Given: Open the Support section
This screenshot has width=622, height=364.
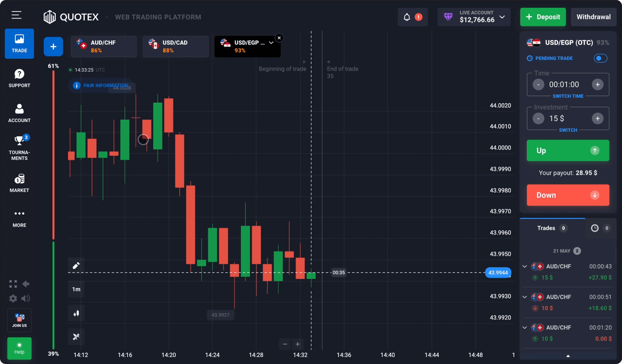Looking at the screenshot, I should pyautogui.click(x=19, y=78).
